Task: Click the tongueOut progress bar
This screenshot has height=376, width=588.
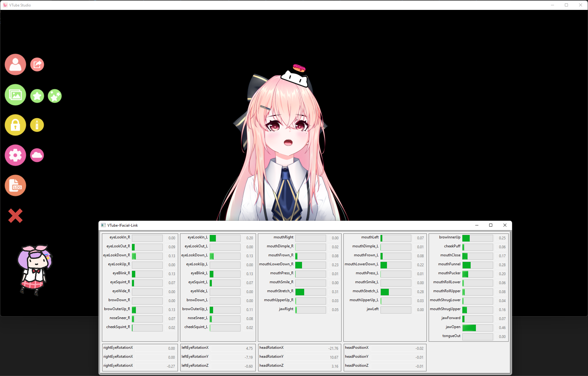Action: [x=478, y=337]
